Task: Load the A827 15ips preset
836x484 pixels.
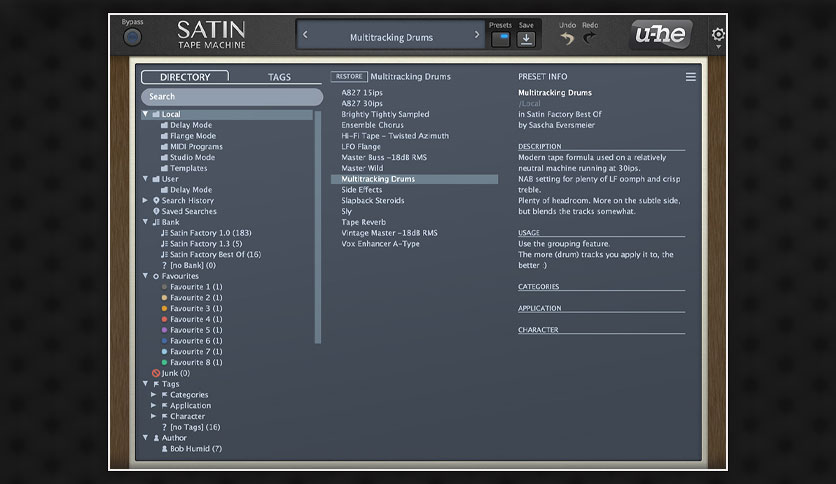Action: (x=362, y=93)
